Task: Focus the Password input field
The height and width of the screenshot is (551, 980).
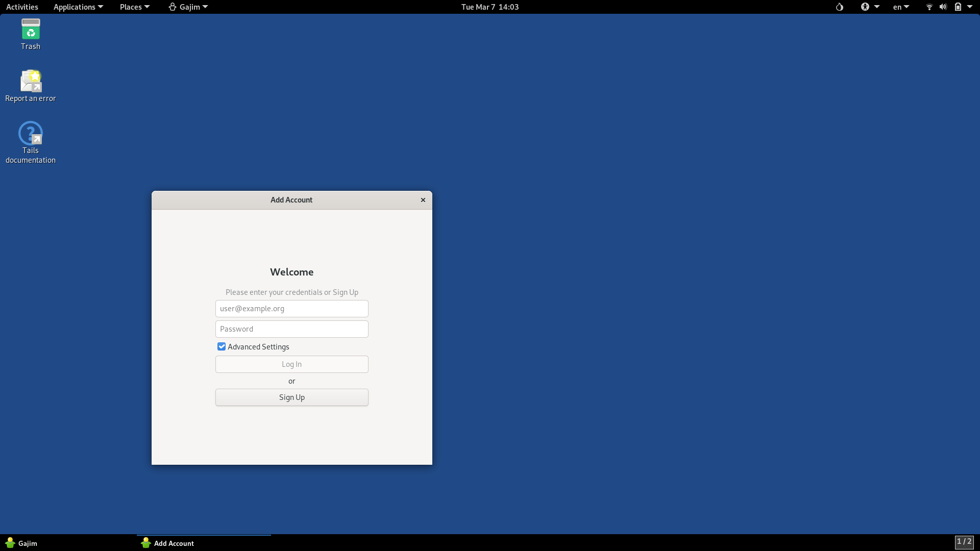Action: click(291, 329)
